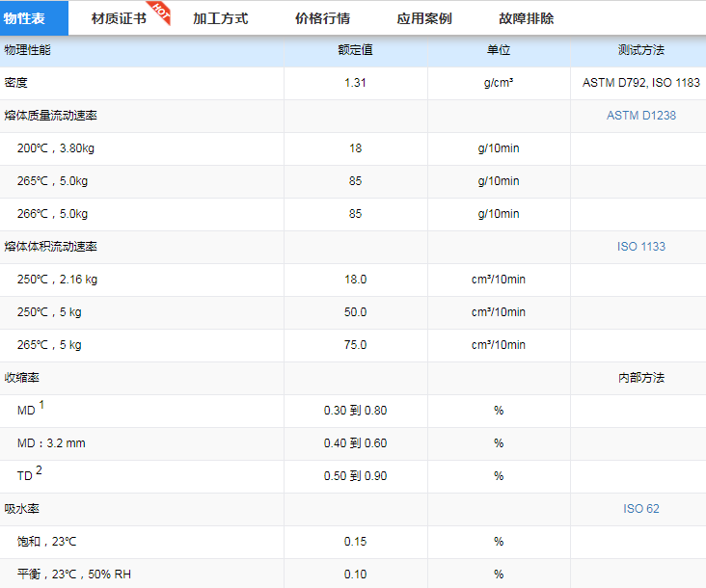Click the HOT badge icon on 材质证书

pos(161,13)
